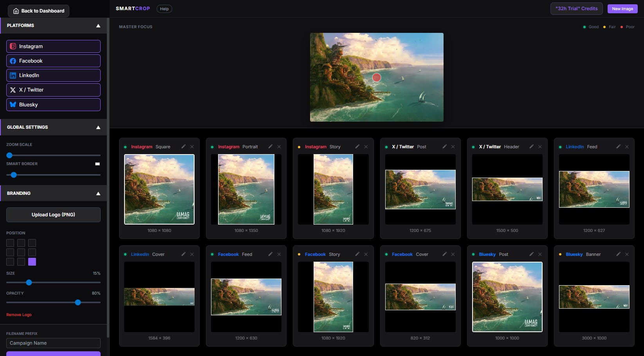Click the red focus point on master image
Image resolution: width=644 pixels, height=356 pixels.
377,77
